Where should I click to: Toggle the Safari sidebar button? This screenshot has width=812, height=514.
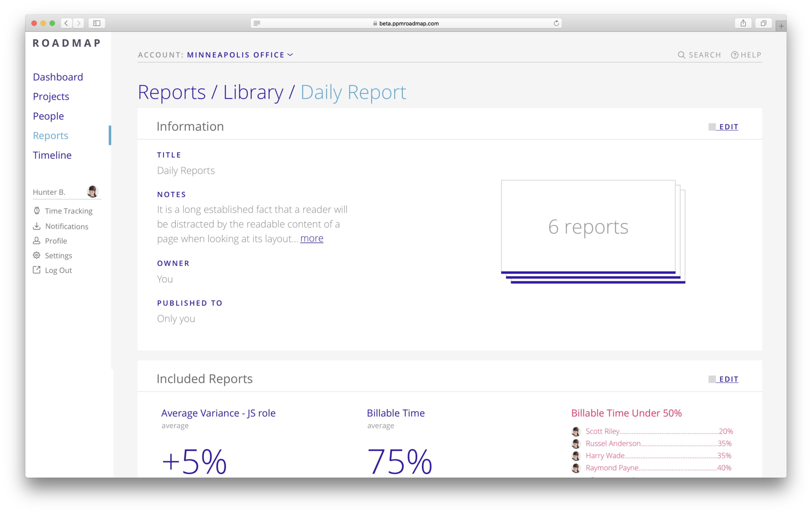[97, 23]
